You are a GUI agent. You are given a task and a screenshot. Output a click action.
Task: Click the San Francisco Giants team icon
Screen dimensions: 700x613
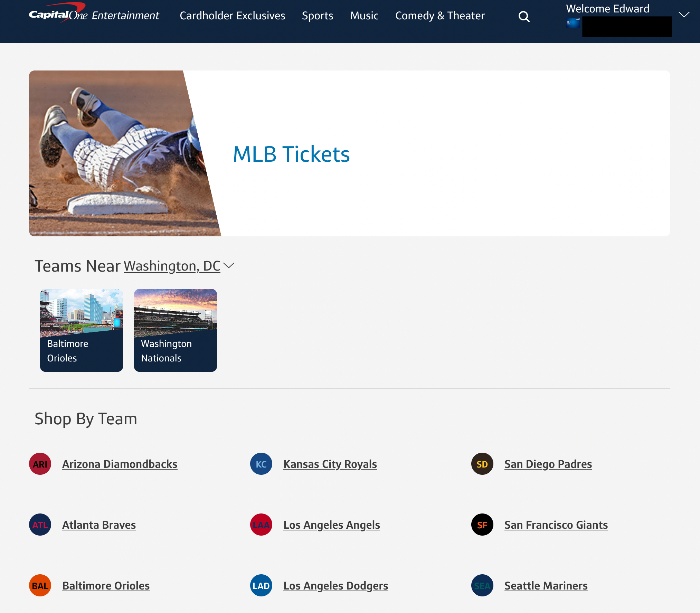[482, 525]
